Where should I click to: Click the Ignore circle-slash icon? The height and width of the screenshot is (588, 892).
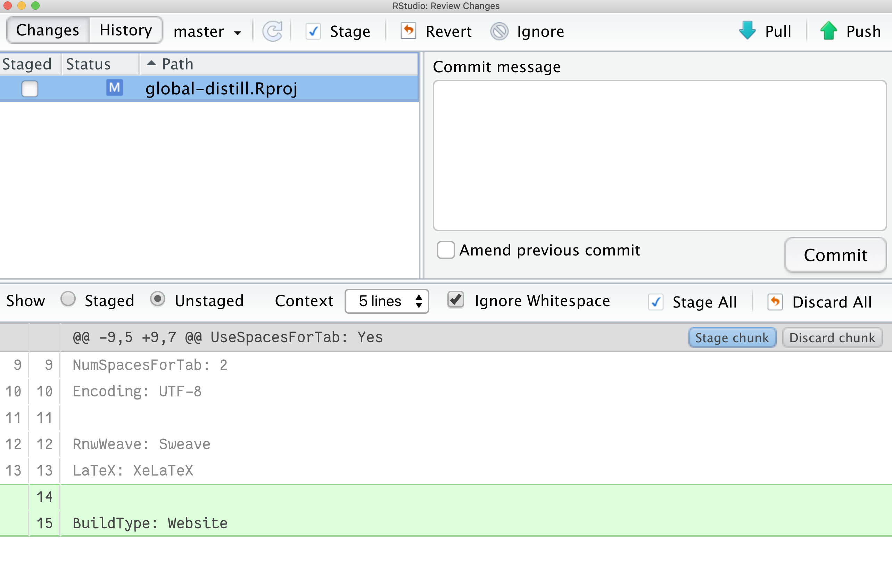click(499, 31)
